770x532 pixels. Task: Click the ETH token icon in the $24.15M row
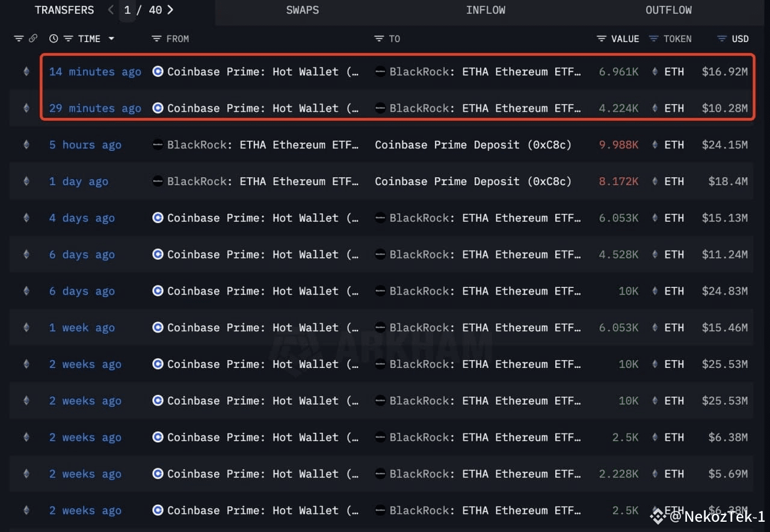click(x=655, y=145)
